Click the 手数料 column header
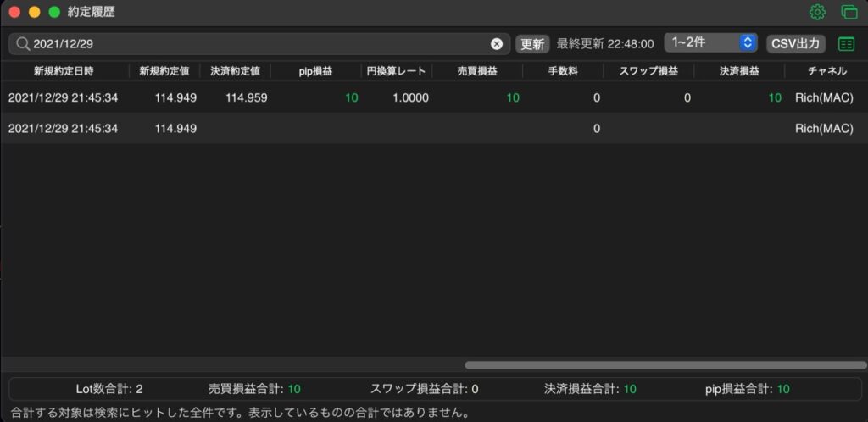The height and width of the screenshot is (422, 868). point(563,71)
